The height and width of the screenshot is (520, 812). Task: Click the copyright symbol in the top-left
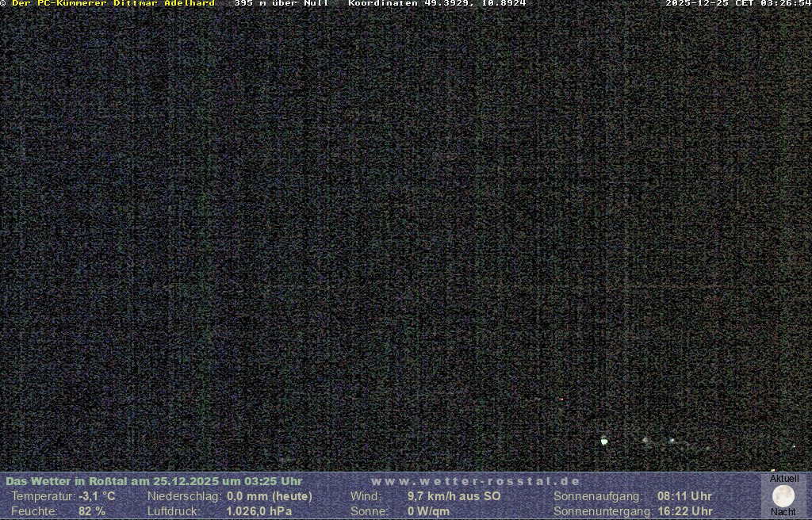tap(3, 4)
